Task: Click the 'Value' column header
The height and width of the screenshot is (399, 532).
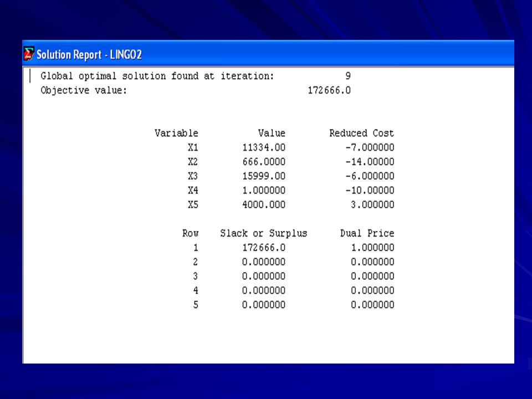Action: (272, 133)
